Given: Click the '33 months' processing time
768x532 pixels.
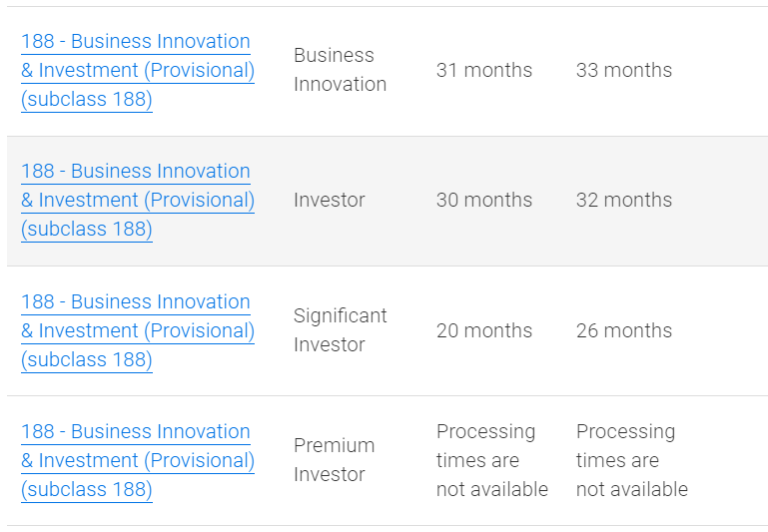Looking at the screenshot, I should tap(624, 70).
